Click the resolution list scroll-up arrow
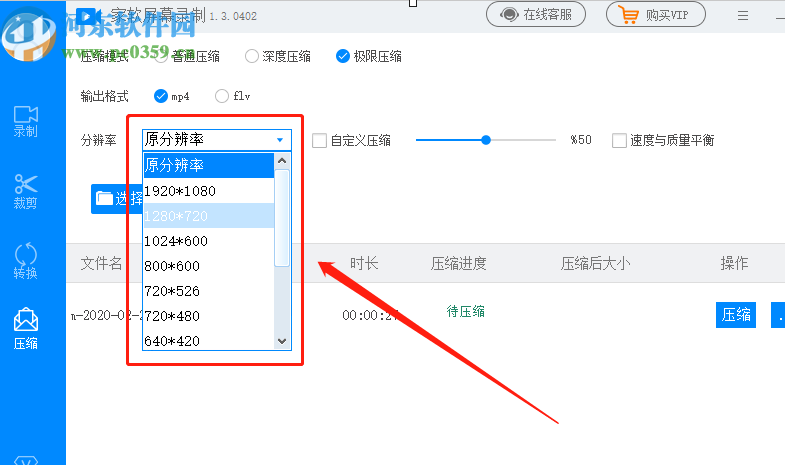The width and height of the screenshot is (785, 465). [282, 161]
